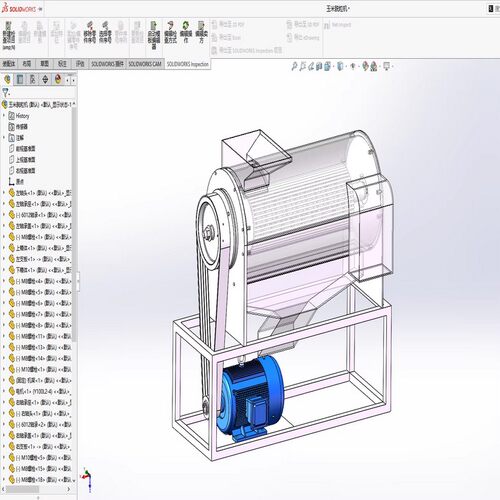Open the FeatureManager design tree tab icon
The image size is (500, 500).
coord(7,79)
